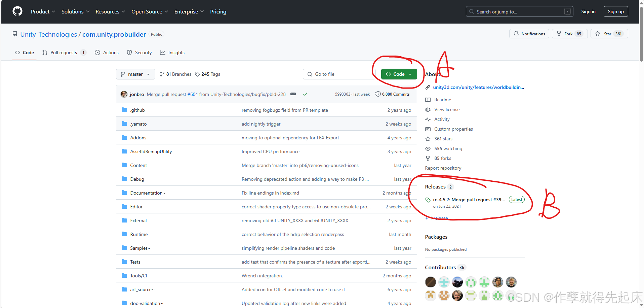
Task: Click the View license link
Action: [447, 109]
